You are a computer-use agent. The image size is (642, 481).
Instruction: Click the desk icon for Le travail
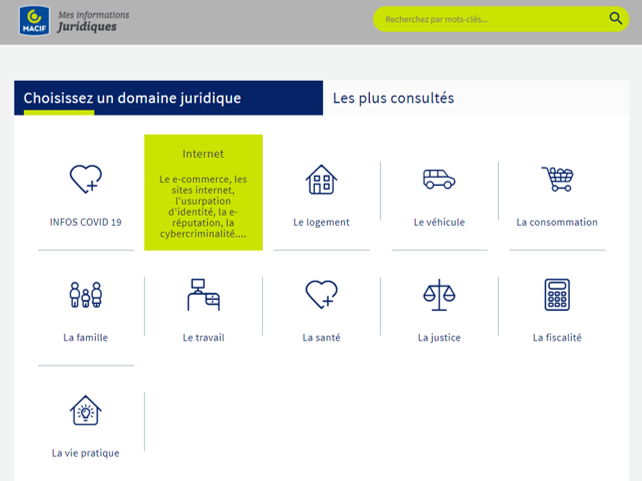click(x=204, y=295)
